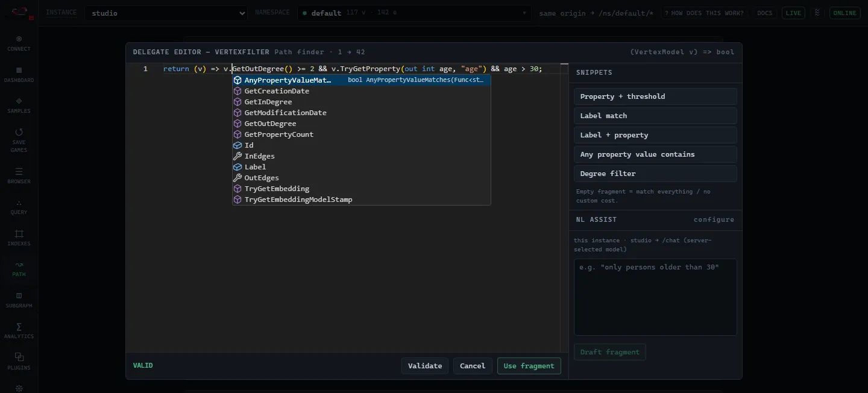Open the Connect sidebar page
The image size is (868, 393).
pyautogui.click(x=19, y=43)
